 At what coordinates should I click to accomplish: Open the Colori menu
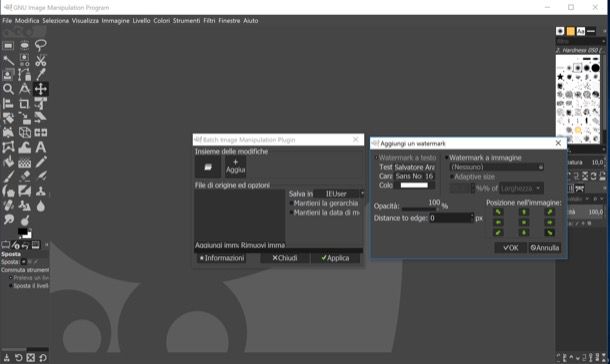click(x=161, y=21)
